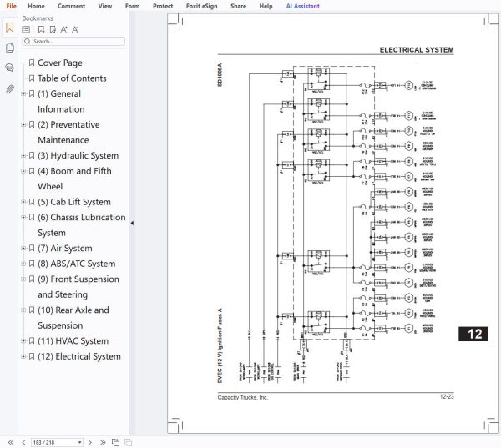Image resolution: width=501 pixels, height=448 pixels.
Task: Open the AI Assistant tab
Action: 302,6
